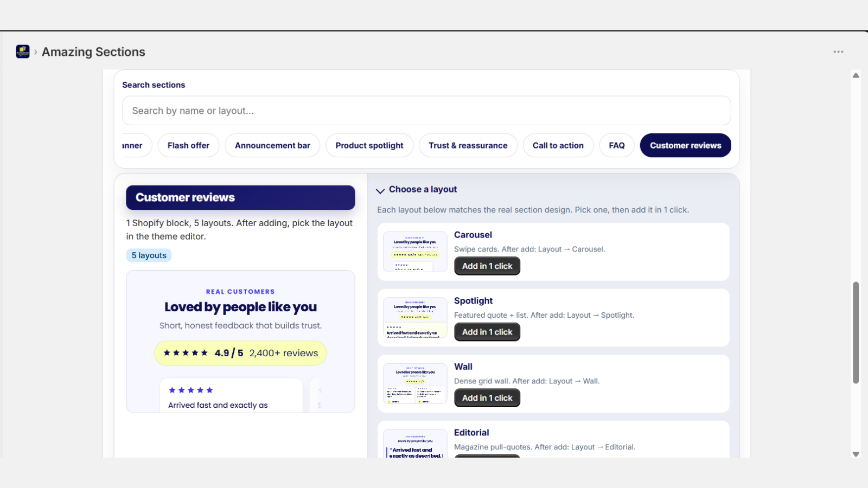This screenshot has width=868, height=488.
Task: Click the Search sections label
Action: coord(154,85)
